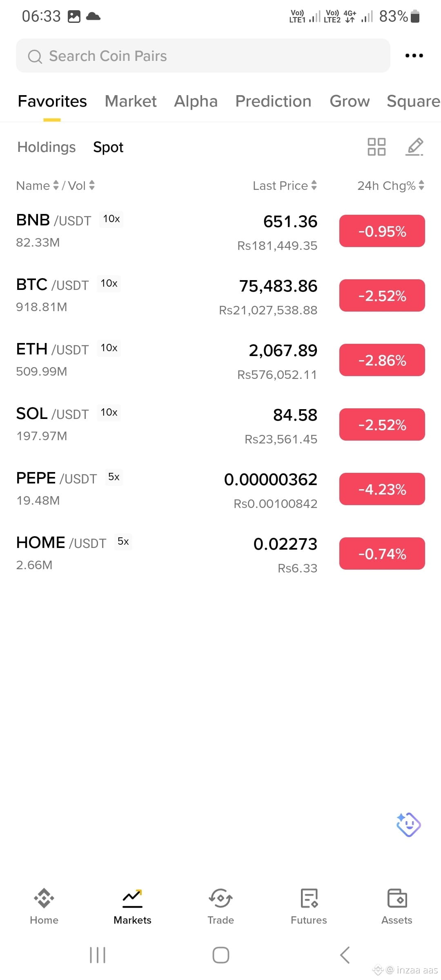Switch to the Holdings sub-tab
This screenshot has width=441, height=980.
click(47, 147)
